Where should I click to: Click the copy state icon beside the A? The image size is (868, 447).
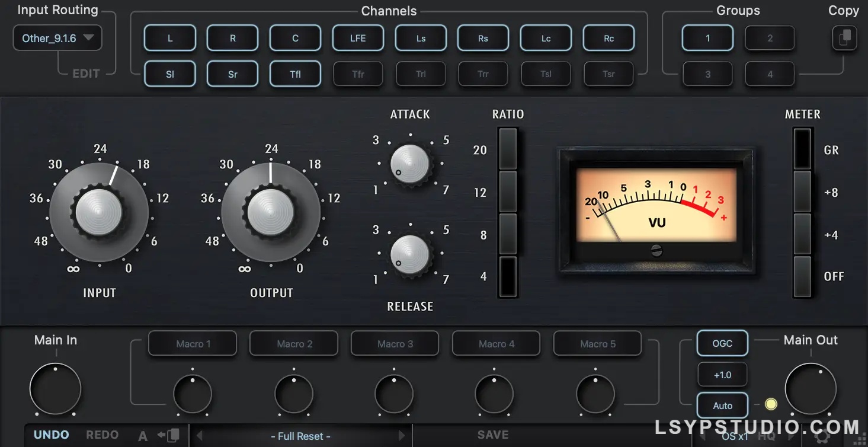coord(169,434)
